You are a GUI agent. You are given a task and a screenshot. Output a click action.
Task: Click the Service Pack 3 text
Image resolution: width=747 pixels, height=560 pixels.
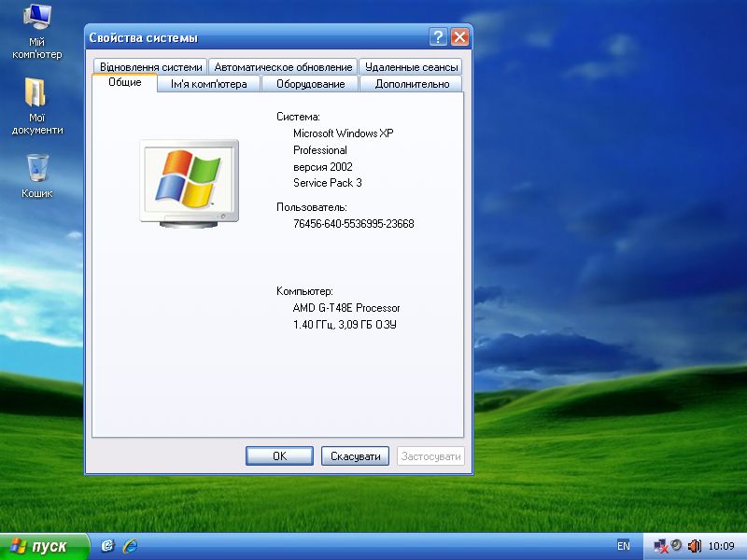pyautogui.click(x=328, y=183)
